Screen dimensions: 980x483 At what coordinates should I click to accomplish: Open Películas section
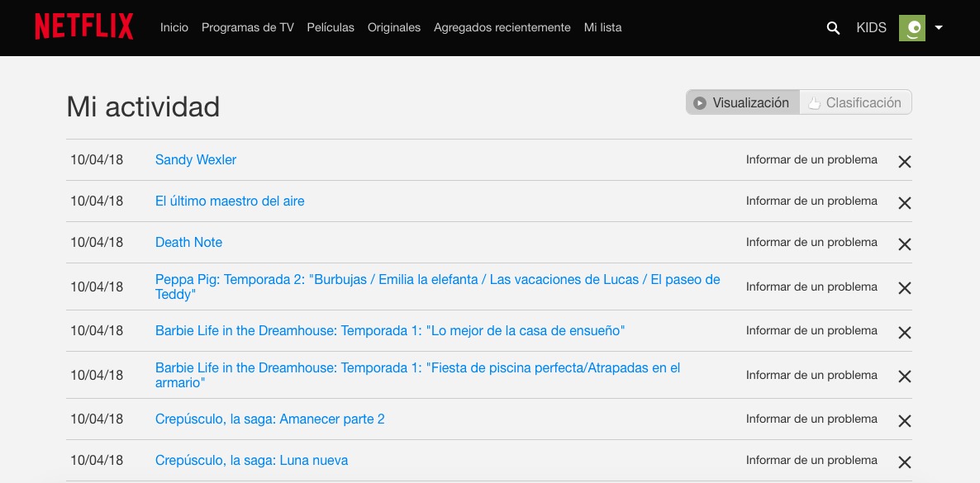(331, 27)
